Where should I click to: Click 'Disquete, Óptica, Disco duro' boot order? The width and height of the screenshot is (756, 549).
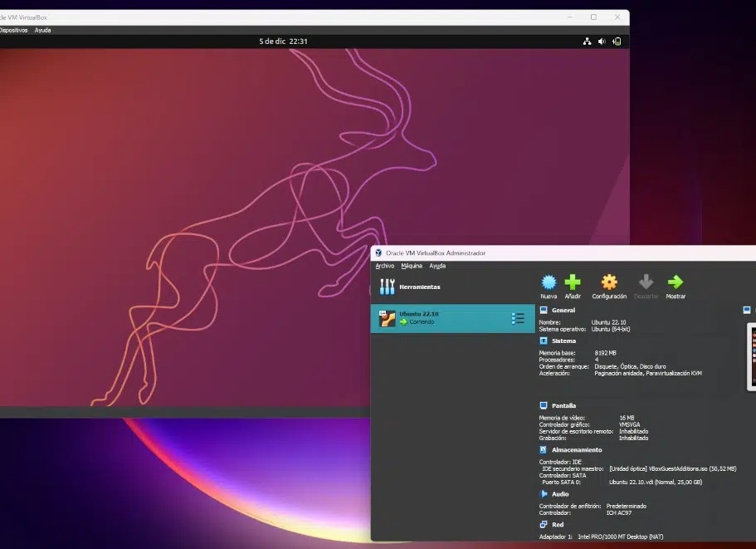[630, 366]
